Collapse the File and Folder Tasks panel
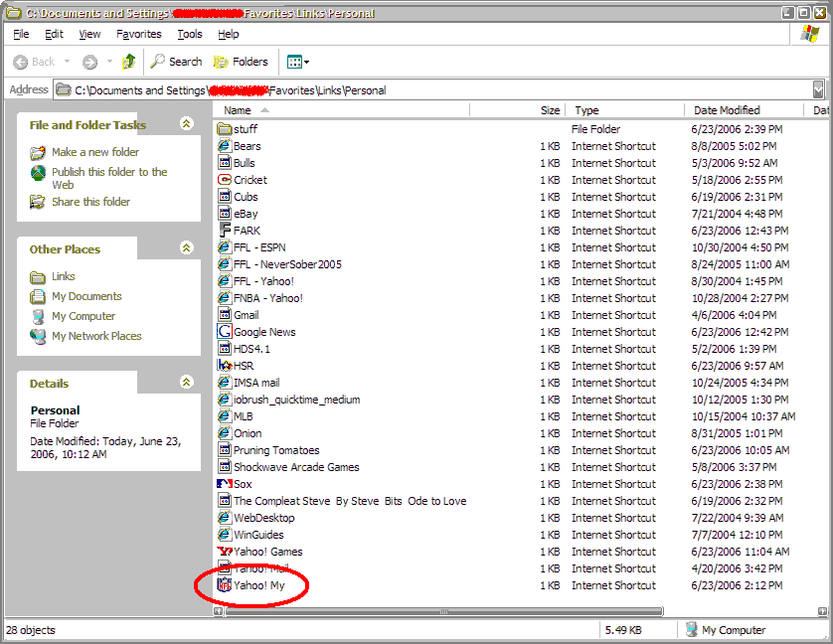The height and width of the screenshot is (644, 833). (187, 124)
